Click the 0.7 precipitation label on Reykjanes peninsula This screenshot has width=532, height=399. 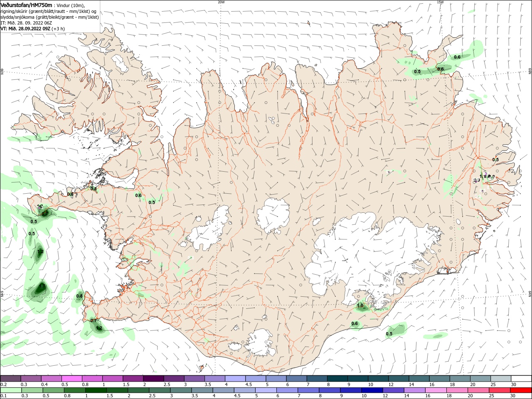94,320
